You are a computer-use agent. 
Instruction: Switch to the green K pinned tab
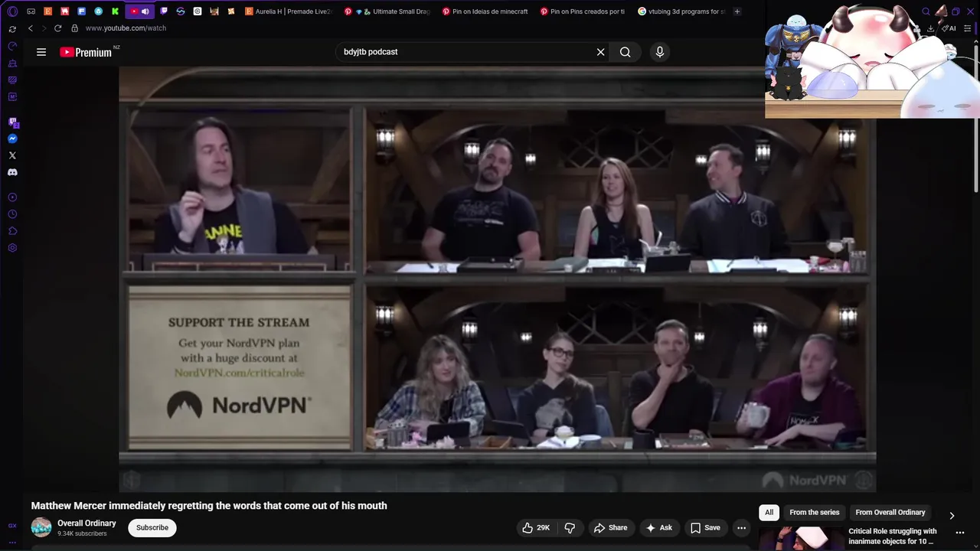click(x=115, y=11)
